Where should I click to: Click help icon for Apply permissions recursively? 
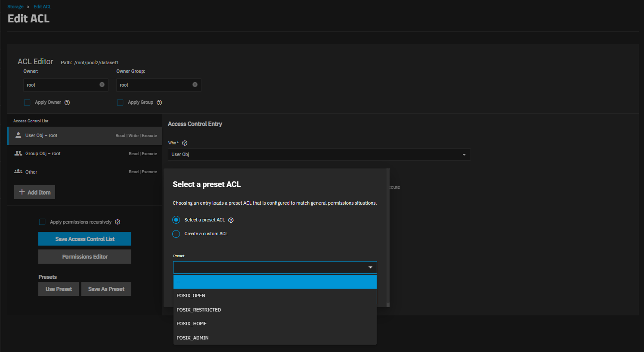point(118,222)
